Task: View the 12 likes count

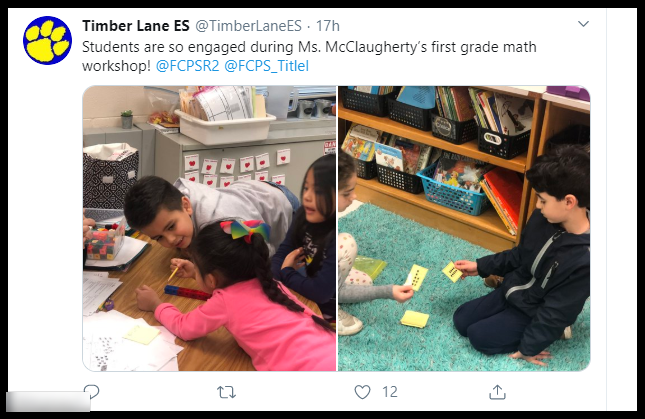Action: click(x=390, y=392)
